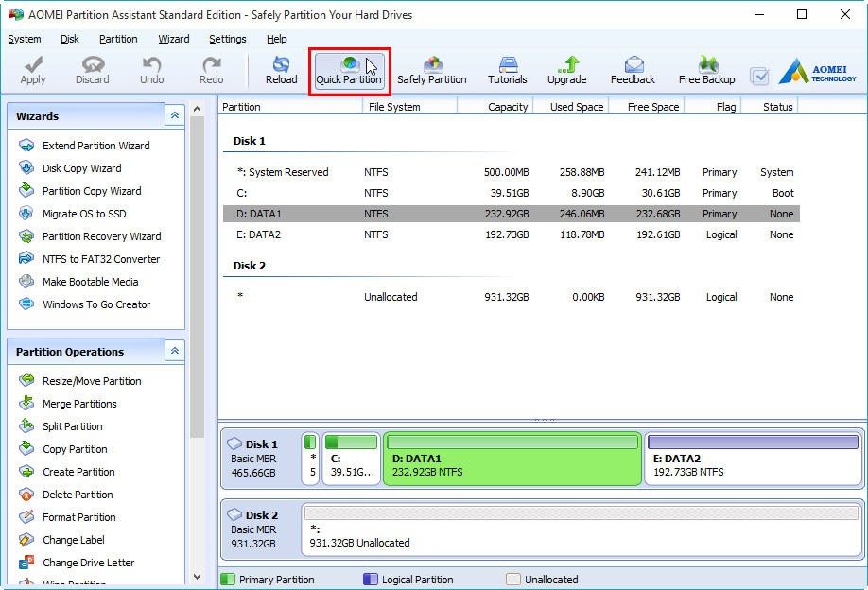Click the Undo toolbar icon

(151, 70)
